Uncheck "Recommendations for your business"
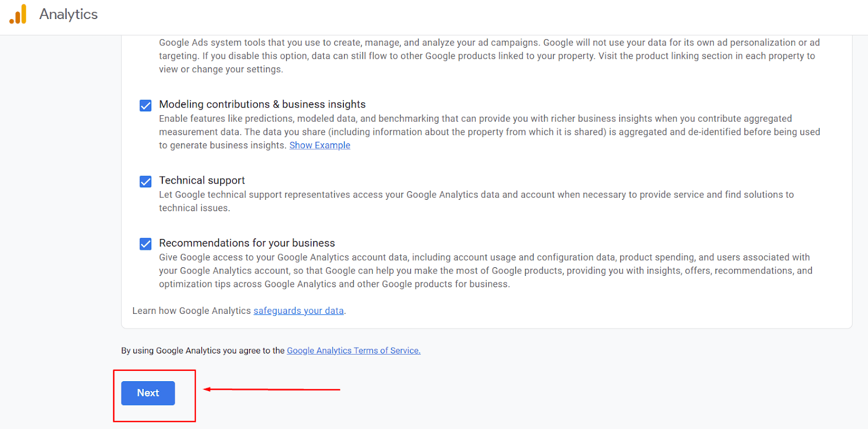This screenshot has width=868, height=429. [145, 244]
